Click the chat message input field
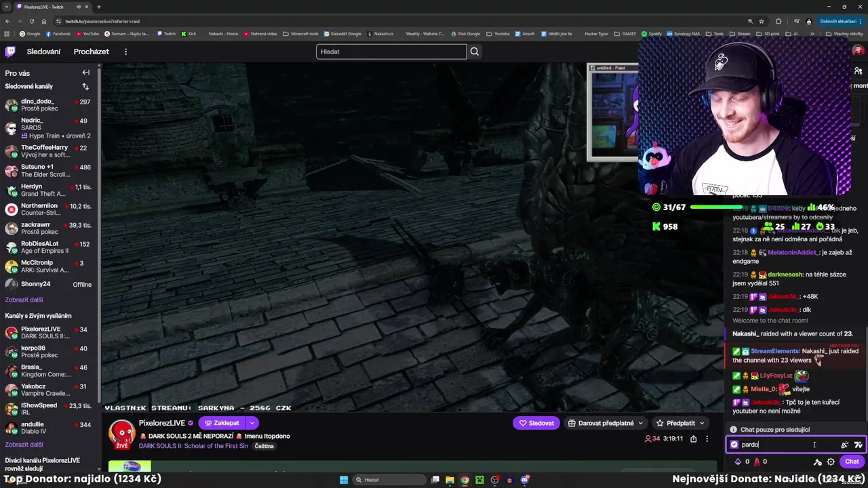Viewport: 868px width, 488px height. click(x=795, y=445)
